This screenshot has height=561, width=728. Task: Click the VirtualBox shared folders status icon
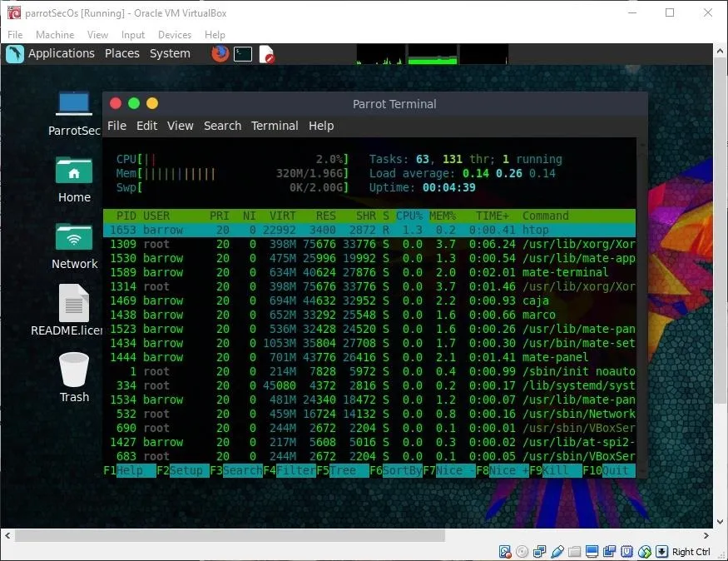[574, 551]
